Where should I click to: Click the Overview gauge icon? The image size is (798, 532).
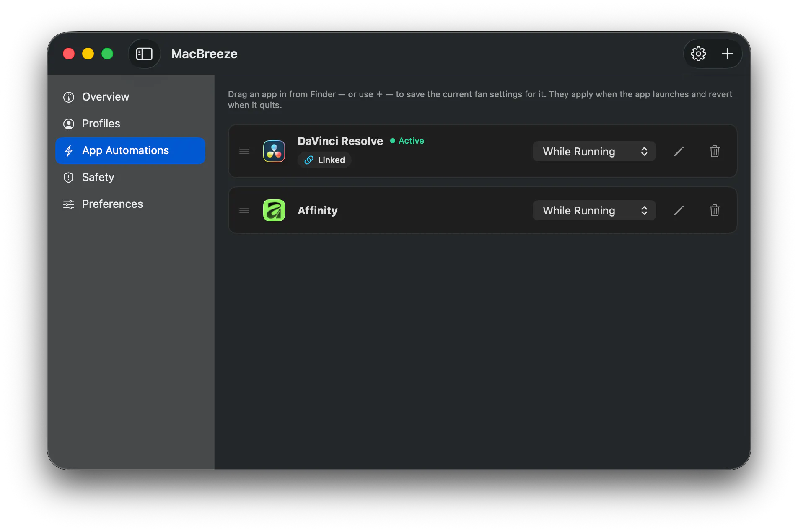[x=69, y=97]
